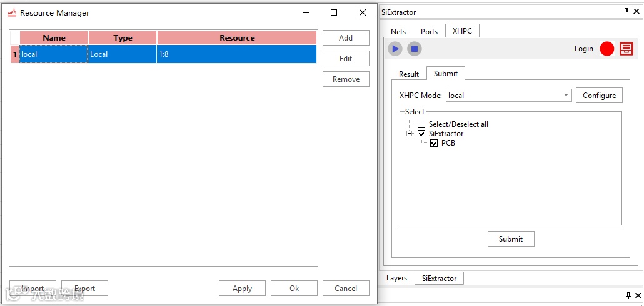The width and height of the screenshot is (644, 306).
Task: Start the XHPC run with the play icon
Action: pos(395,49)
